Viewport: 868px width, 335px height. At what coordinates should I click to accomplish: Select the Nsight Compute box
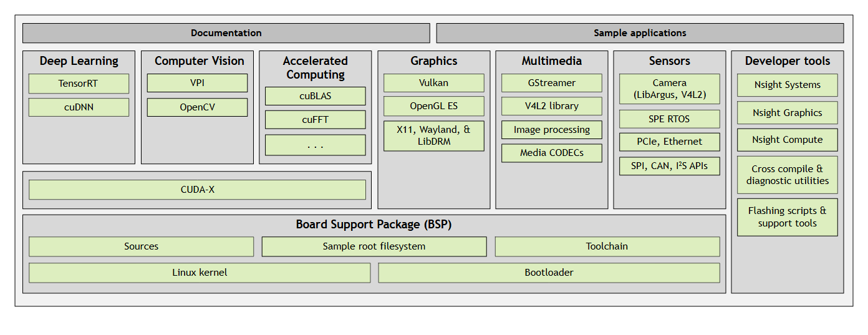[x=788, y=140]
